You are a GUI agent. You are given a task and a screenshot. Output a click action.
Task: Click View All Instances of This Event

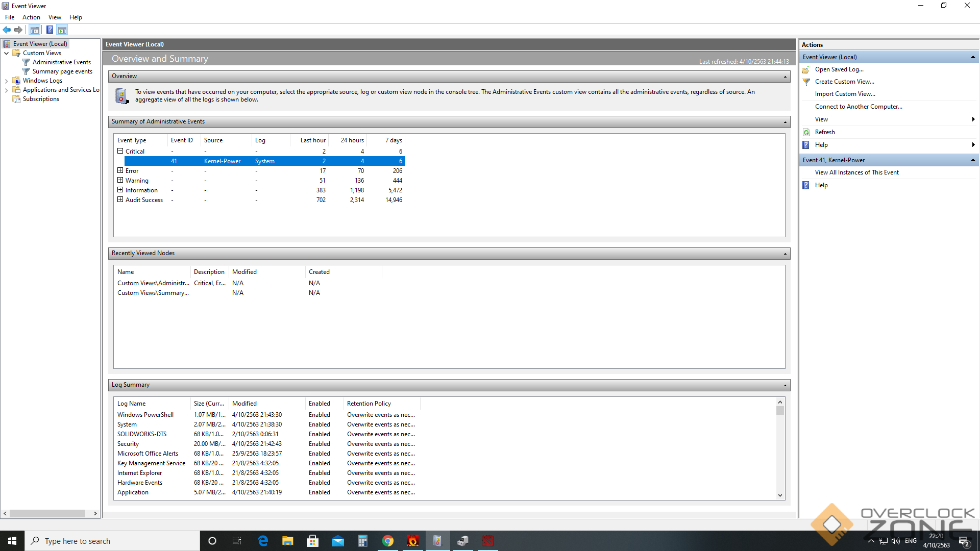pos(856,172)
